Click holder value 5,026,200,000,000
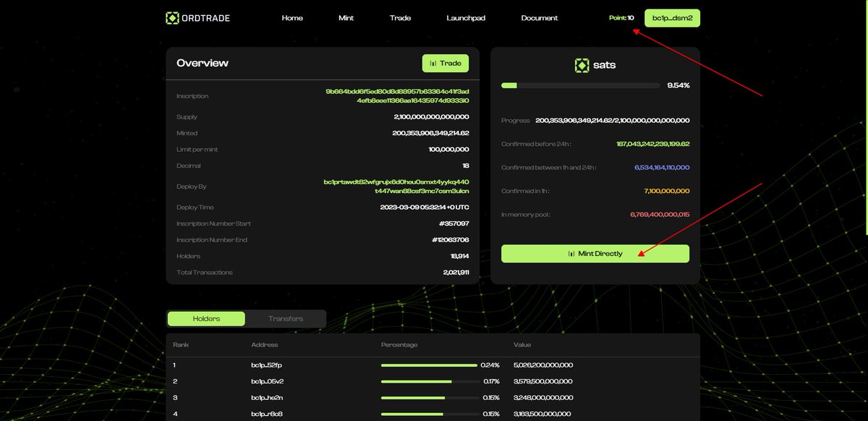 [x=543, y=365]
